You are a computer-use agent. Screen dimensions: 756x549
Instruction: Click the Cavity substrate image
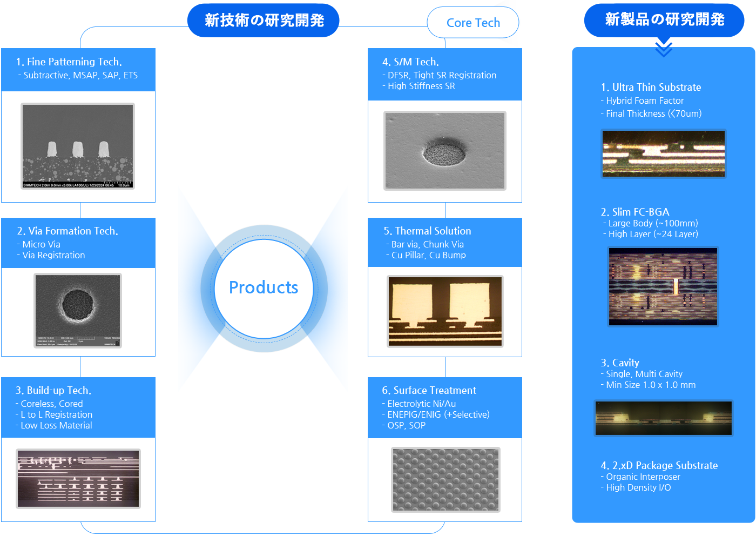pos(663,418)
